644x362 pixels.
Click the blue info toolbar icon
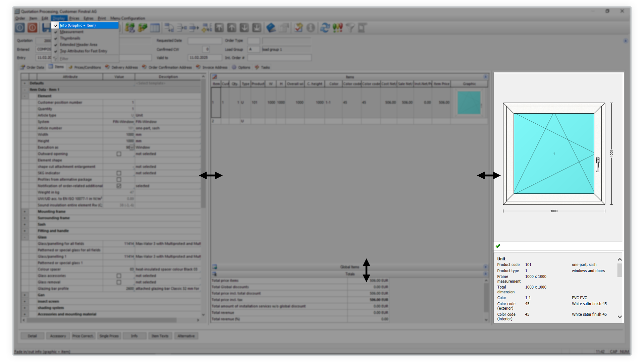click(20, 28)
